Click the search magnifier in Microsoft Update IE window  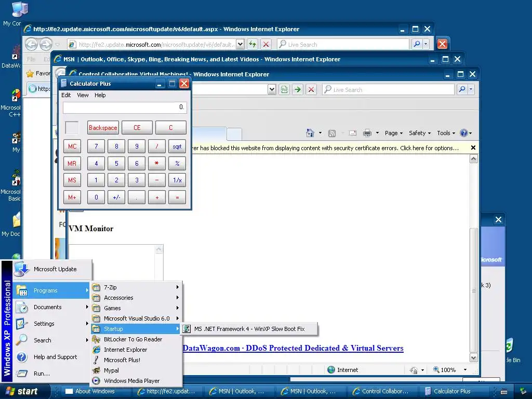pos(417,44)
